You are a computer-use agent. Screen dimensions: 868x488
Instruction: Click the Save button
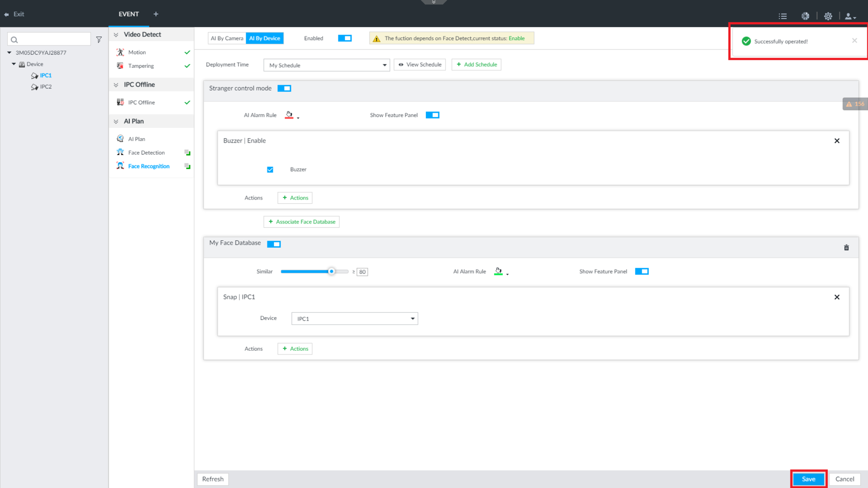808,479
